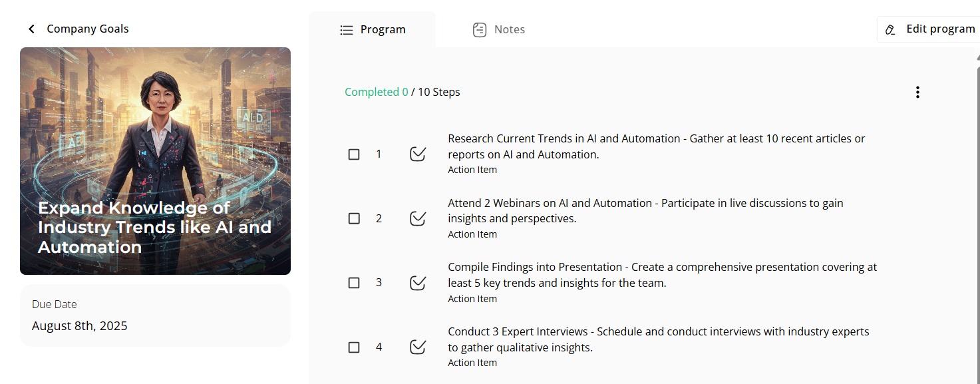
Task: Click the pencil icon on Edit program
Action: pyautogui.click(x=890, y=30)
